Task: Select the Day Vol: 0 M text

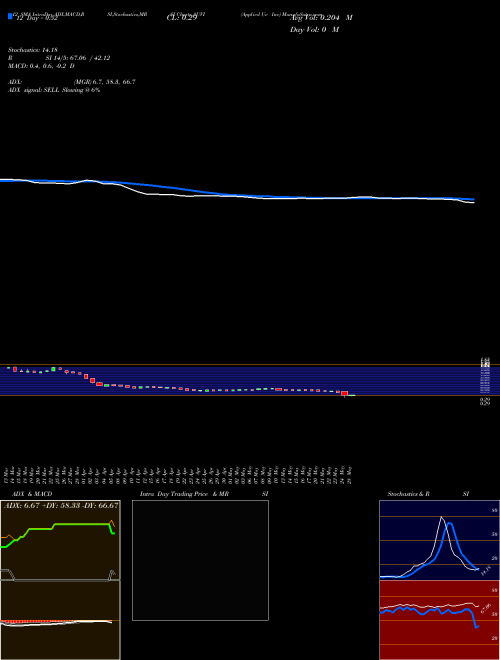Action: (314, 30)
